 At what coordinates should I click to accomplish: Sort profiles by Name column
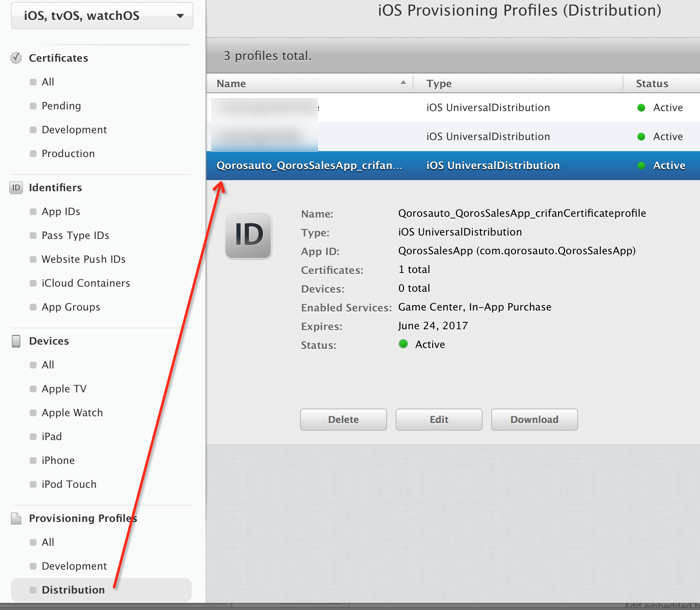231,84
